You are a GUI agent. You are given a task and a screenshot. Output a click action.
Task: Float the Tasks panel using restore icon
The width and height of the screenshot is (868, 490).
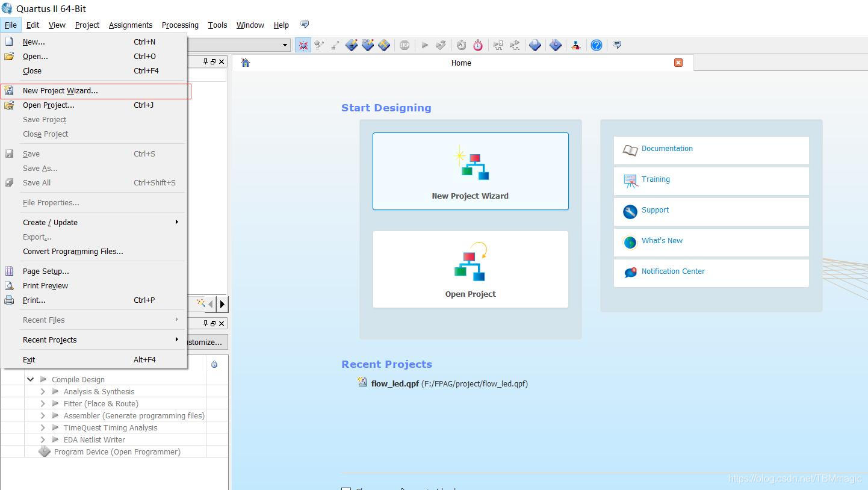pos(213,323)
